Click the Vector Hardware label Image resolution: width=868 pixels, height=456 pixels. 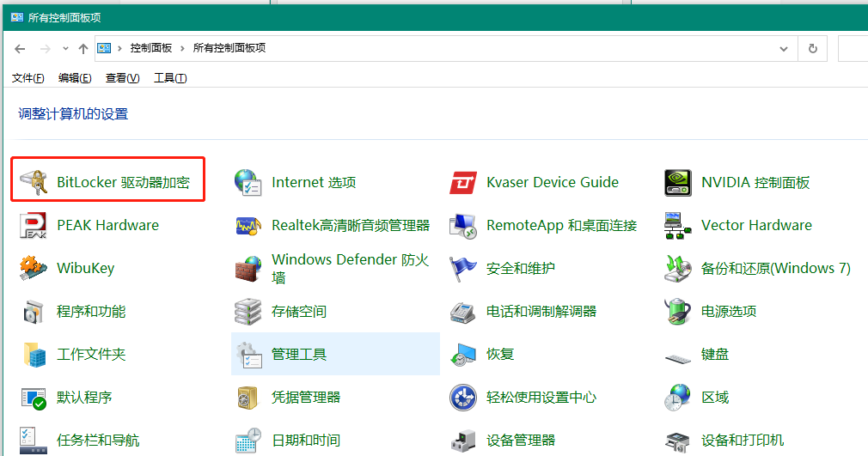coord(757,225)
